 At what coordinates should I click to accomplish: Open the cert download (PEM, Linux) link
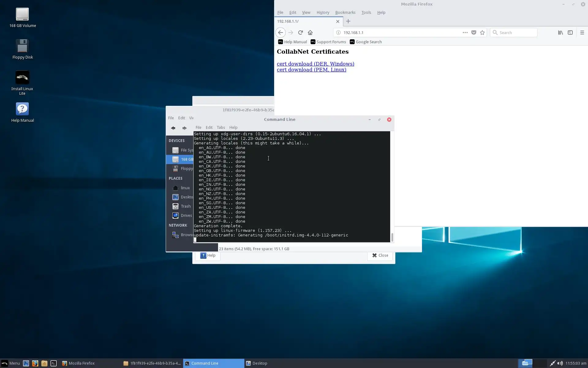pos(311,70)
